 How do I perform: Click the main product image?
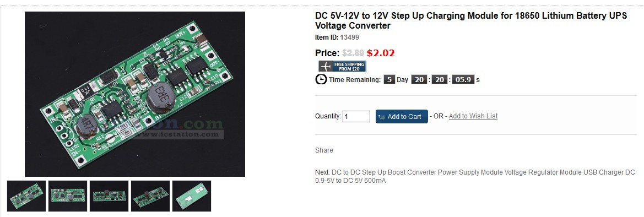click(x=135, y=94)
